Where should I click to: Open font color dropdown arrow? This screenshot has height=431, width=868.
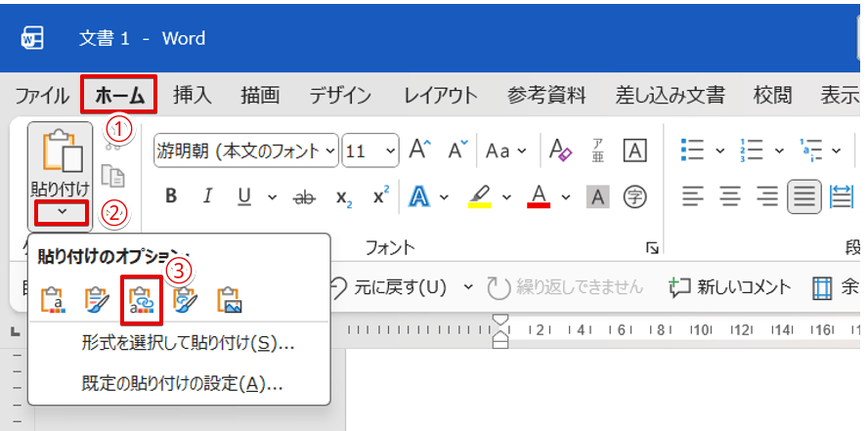(x=565, y=196)
